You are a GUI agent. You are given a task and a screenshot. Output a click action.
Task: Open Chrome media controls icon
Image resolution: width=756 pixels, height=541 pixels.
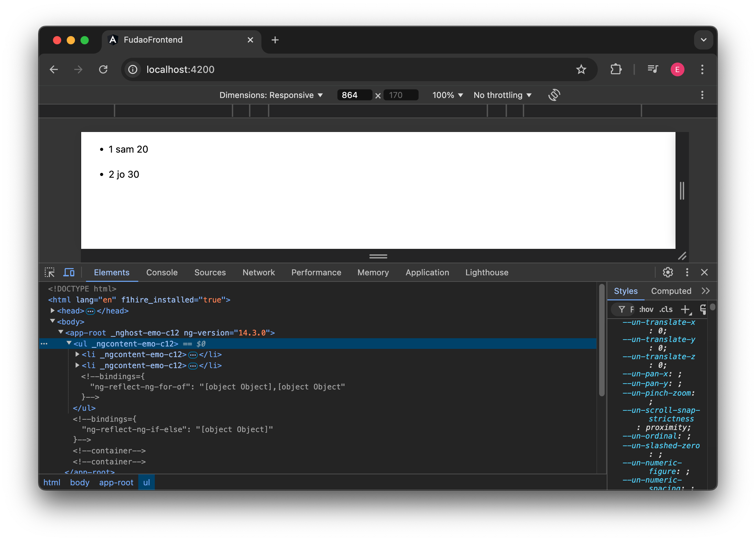652,69
